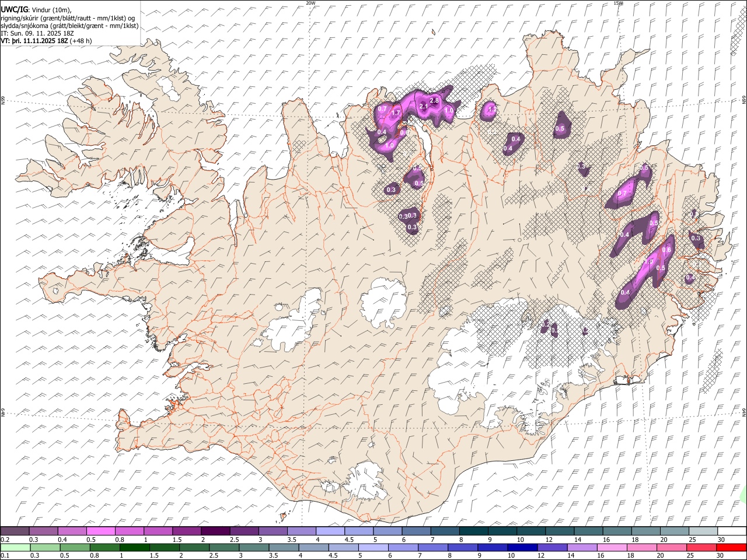Click the deep purple swatch labeled 2 in upper legend
The image size is (747, 560).
(x=215, y=531)
